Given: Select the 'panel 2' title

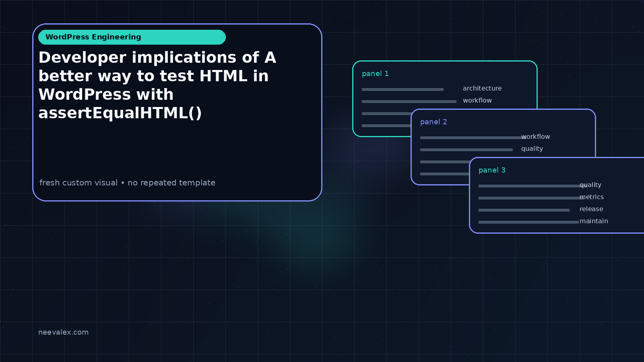Looking at the screenshot, I should 433,122.
